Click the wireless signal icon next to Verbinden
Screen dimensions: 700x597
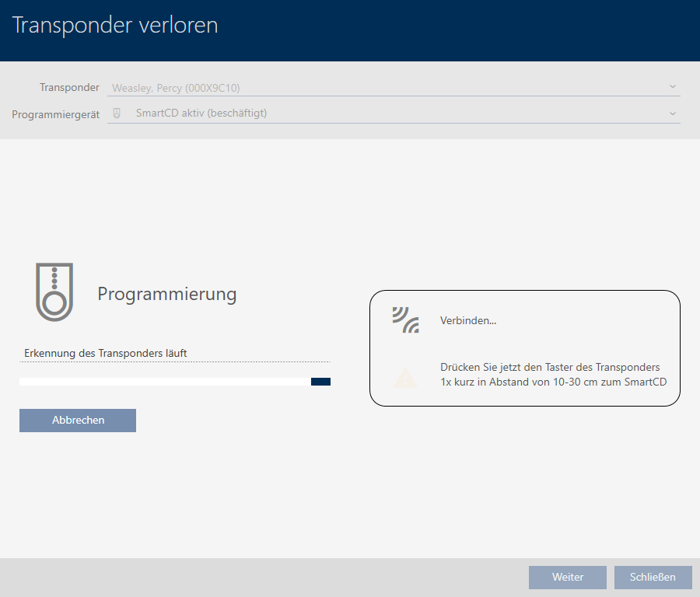tap(405, 319)
